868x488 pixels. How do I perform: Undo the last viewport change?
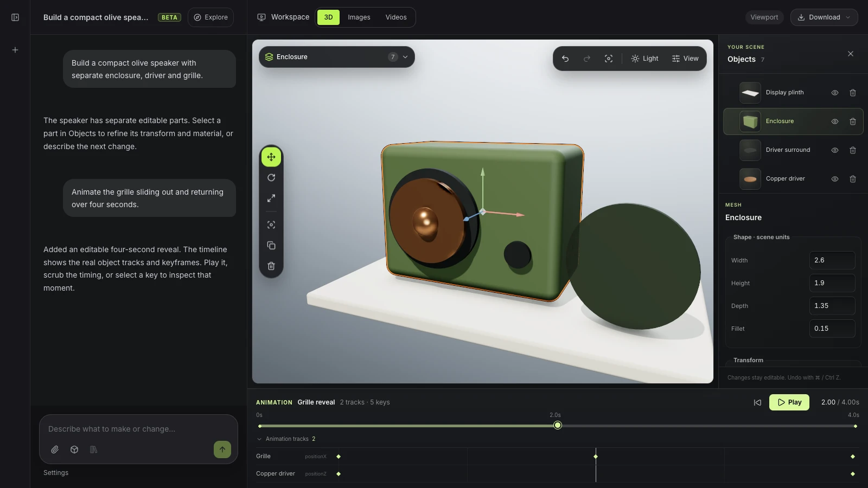565,59
